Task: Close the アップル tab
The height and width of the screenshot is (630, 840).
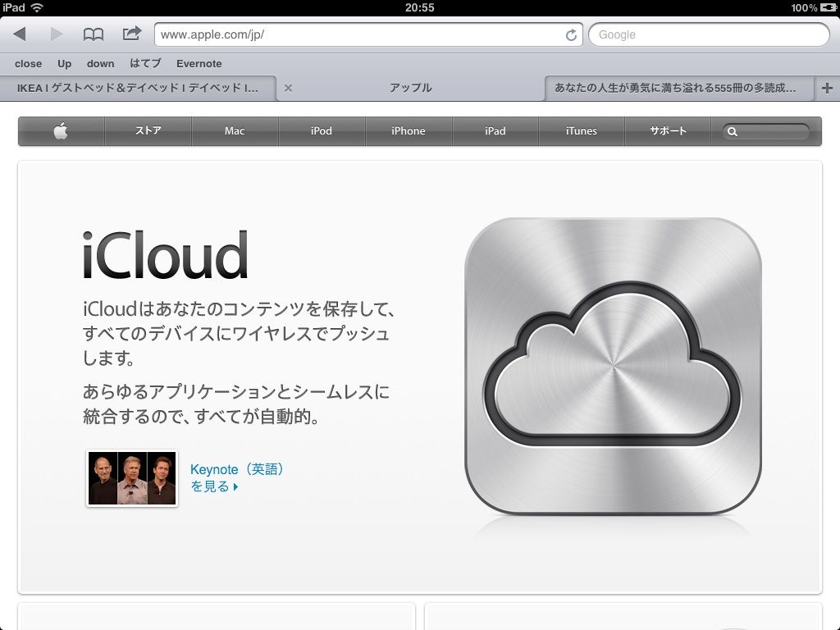Action: click(288, 88)
